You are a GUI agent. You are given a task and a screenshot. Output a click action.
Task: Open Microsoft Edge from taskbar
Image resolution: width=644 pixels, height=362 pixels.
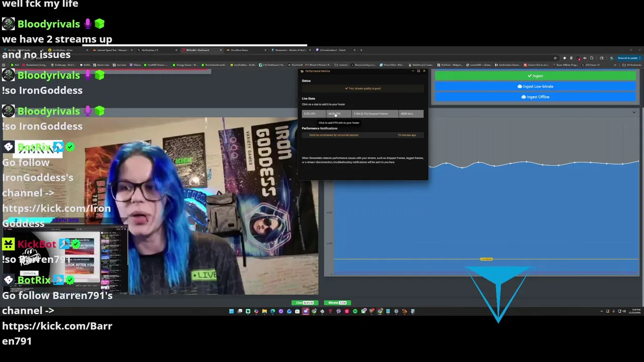click(273, 311)
